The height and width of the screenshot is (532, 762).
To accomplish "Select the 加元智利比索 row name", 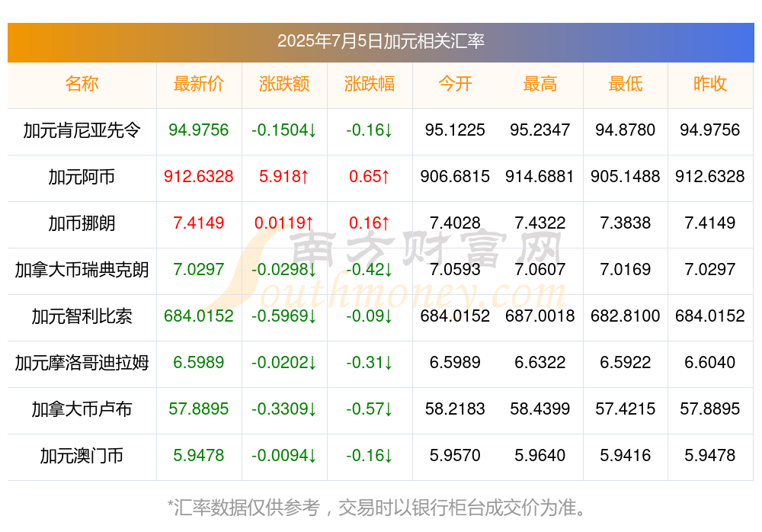I will click(82, 316).
